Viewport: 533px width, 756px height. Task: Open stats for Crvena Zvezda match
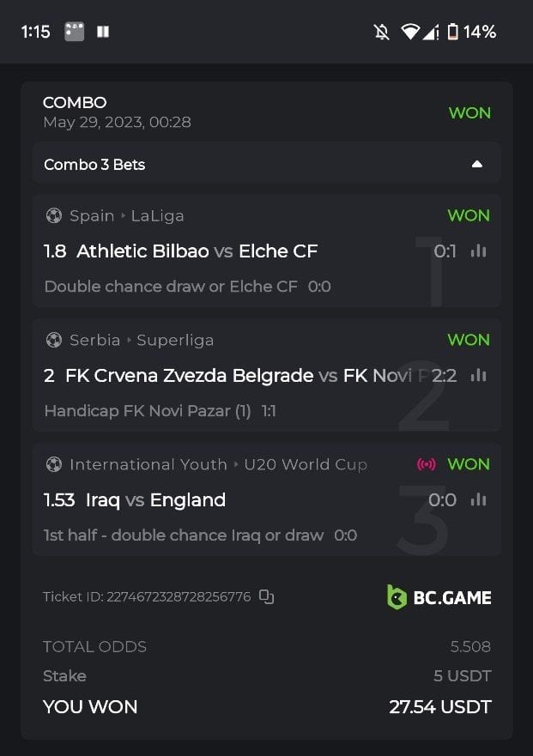pos(478,375)
